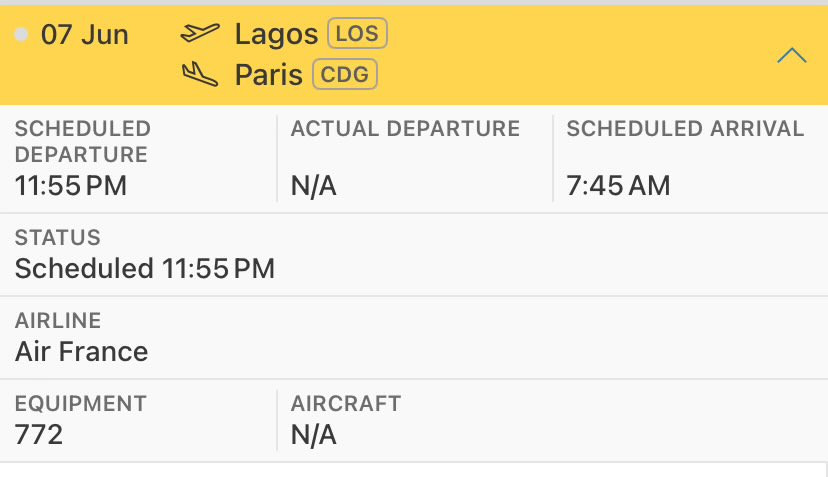The height and width of the screenshot is (477, 828).
Task: Click the SCHEDULED ARRIVAL column label
Action: click(685, 129)
